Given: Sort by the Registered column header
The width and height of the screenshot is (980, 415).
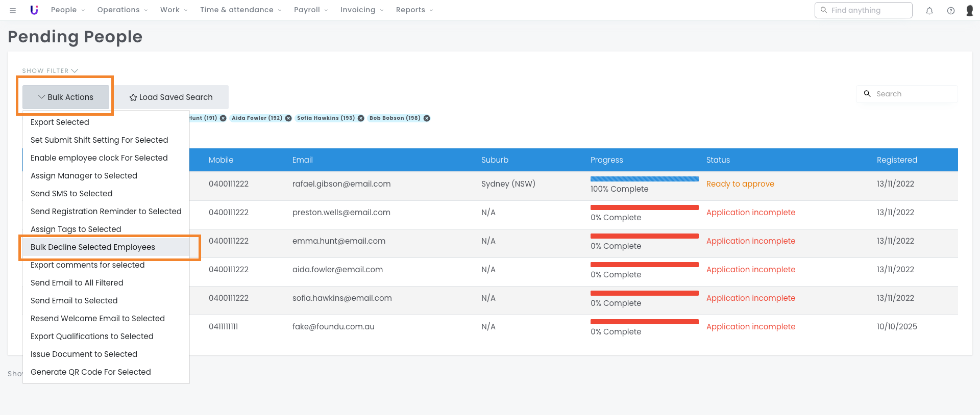Looking at the screenshot, I should pyautogui.click(x=897, y=160).
